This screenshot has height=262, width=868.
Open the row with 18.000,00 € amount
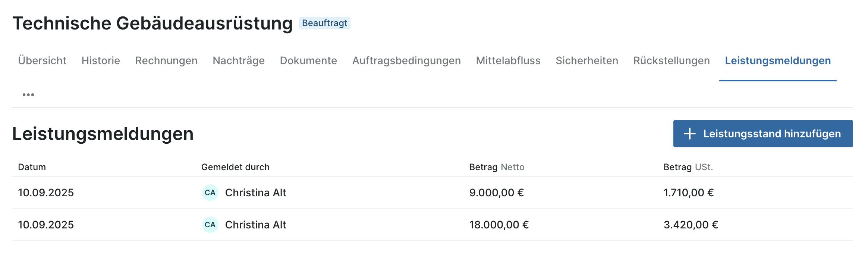pos(499,225)
